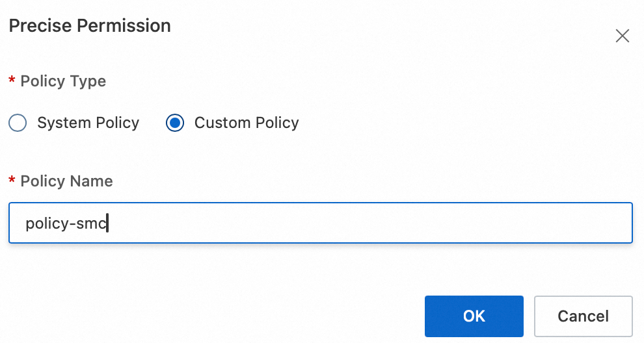Close the Precise Permission dialog with X
The height and width of the screenshot is (343, 644).
pos(623,36)
